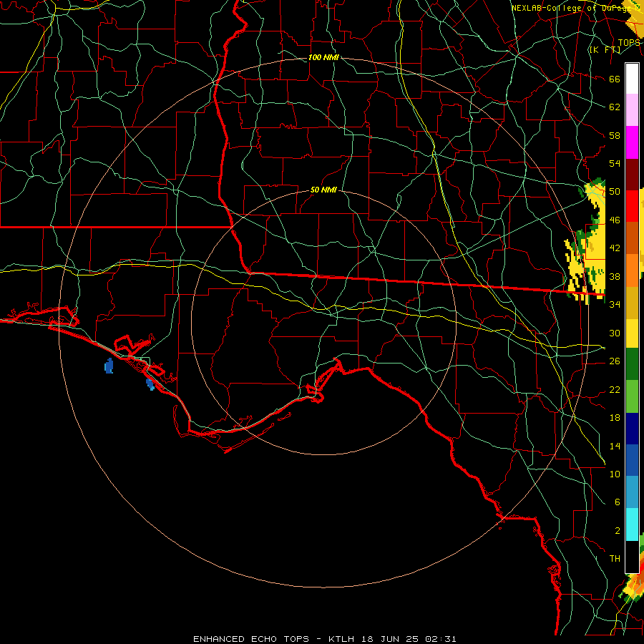Click the maroon legend color swatch
The height and width of the screenshot is (644, 644).
click(632, 174)
